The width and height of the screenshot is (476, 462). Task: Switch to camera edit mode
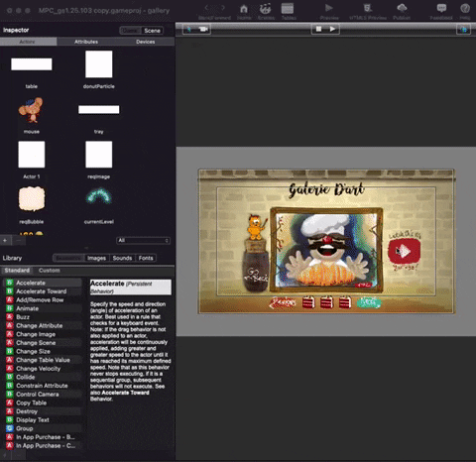pyautogui.click(x=203, y=30)
